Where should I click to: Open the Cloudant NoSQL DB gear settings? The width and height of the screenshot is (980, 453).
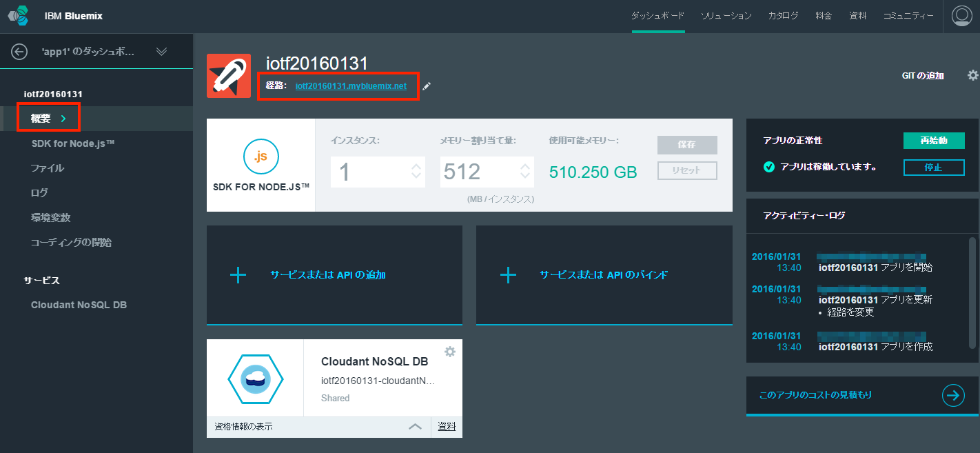(450, 352)
